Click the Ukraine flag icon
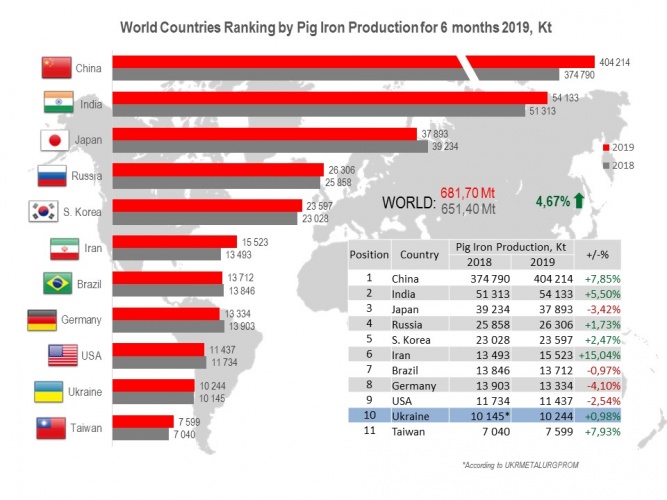Image resolution: width=667 pixels, height=500 pixels. (52, 392)
